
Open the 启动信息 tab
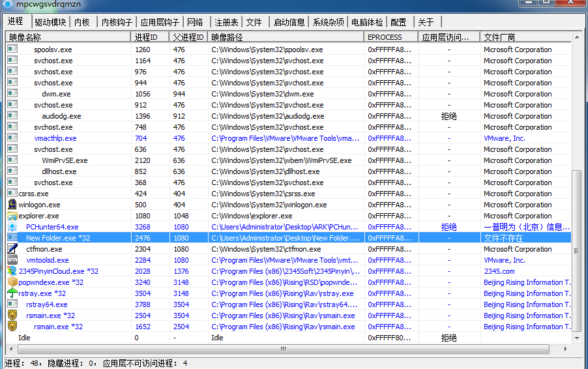coord(289,22)
